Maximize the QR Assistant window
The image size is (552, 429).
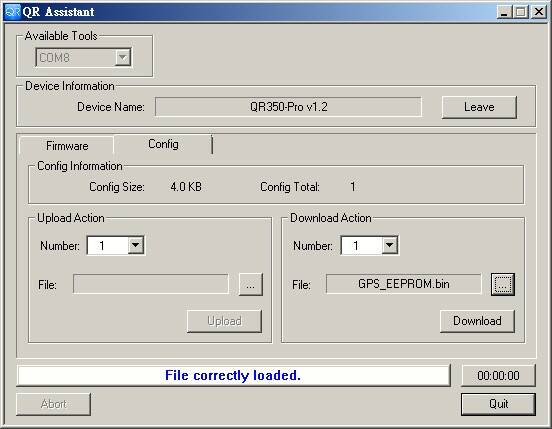click(521, 12)
